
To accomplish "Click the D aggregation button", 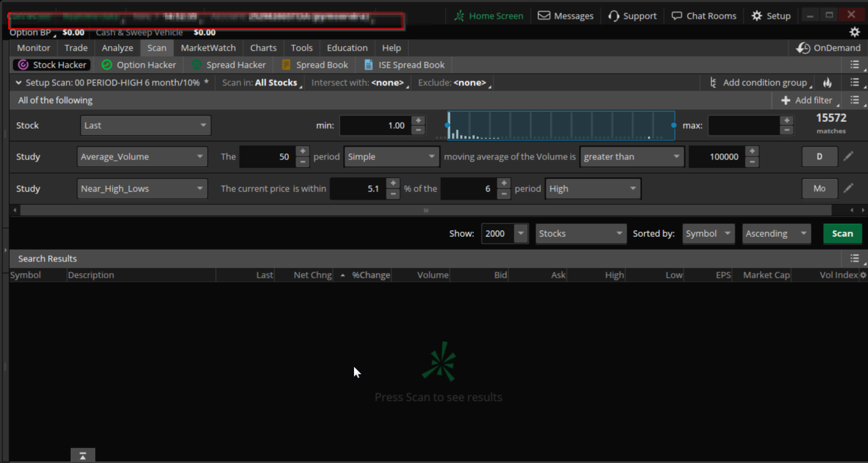I will pos(820,157).
